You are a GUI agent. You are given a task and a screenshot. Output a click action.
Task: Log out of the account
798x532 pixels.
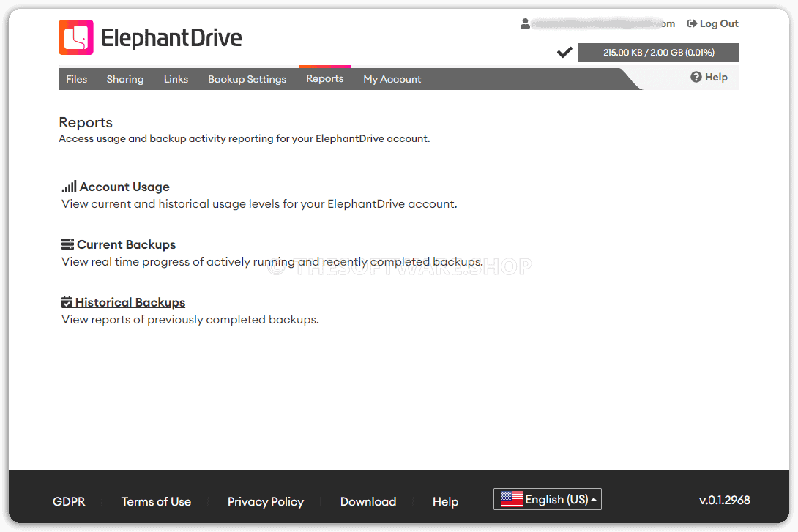pyautogui.click(x=712, y=24)
